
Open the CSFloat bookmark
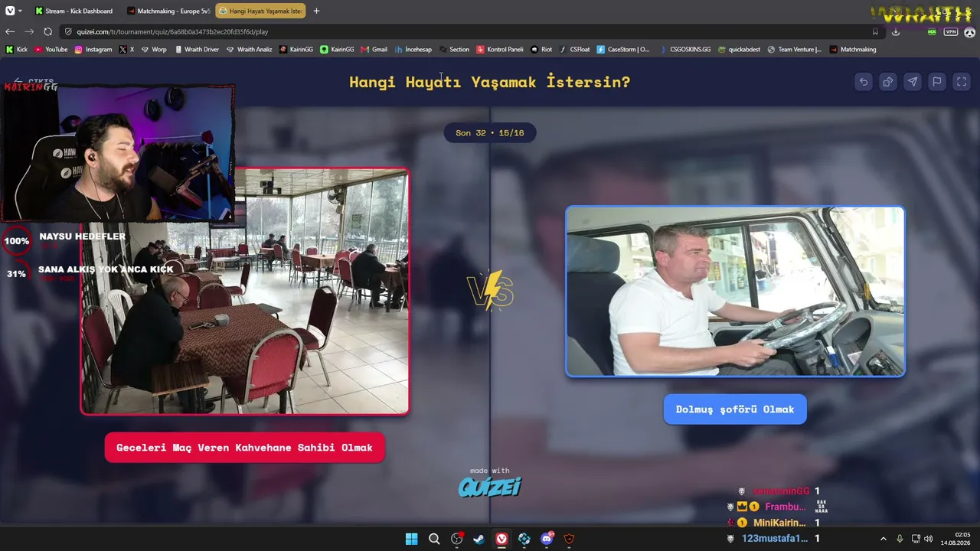575,50
